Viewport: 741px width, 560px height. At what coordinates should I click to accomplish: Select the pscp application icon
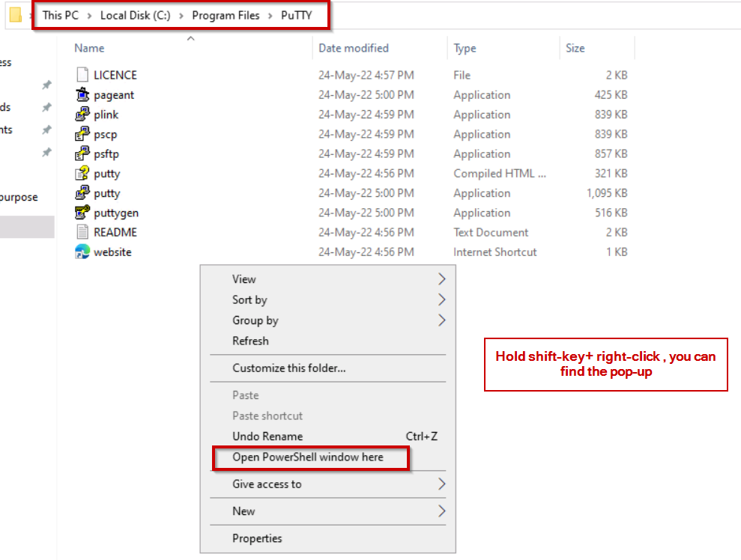coord(82,134)
